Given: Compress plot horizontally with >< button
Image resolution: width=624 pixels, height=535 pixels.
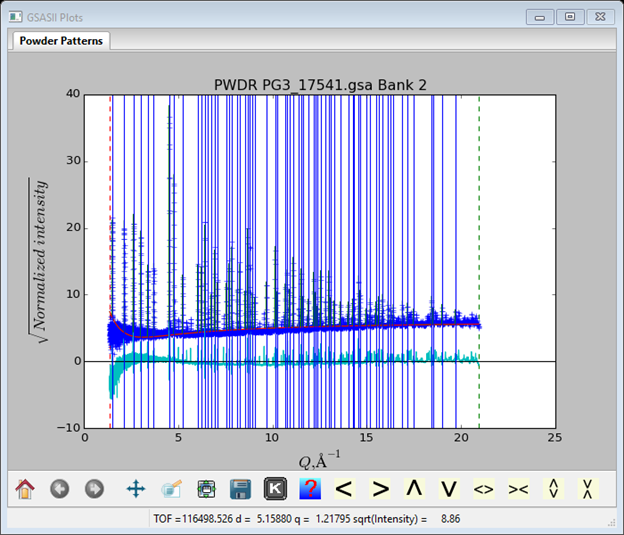Looking at the screenshot, I should tap(518, 489).
